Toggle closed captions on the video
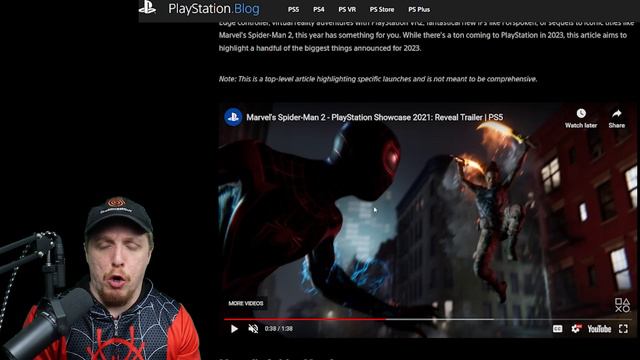Image resolution: width=640 pixels, height=360 pixels. click(557, 329)
